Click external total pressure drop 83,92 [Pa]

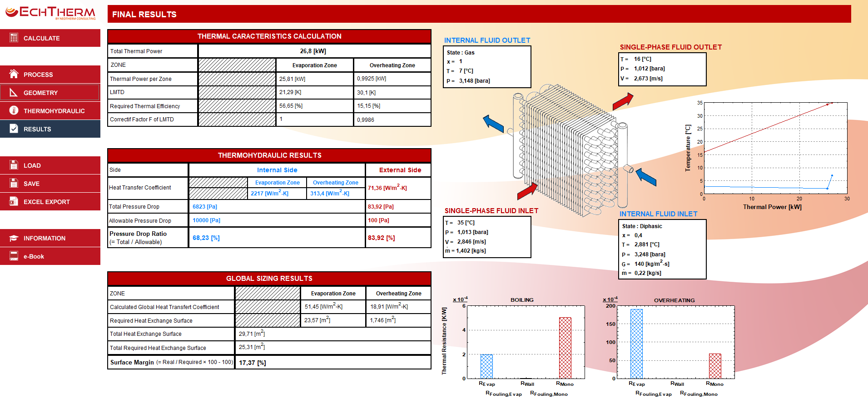click(381, 207)
